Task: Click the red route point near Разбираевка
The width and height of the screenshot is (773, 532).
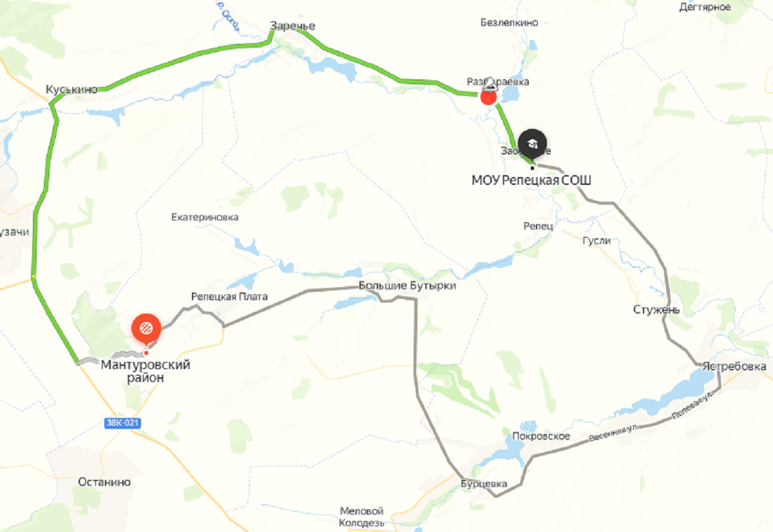Action: [x=488, y=97]
